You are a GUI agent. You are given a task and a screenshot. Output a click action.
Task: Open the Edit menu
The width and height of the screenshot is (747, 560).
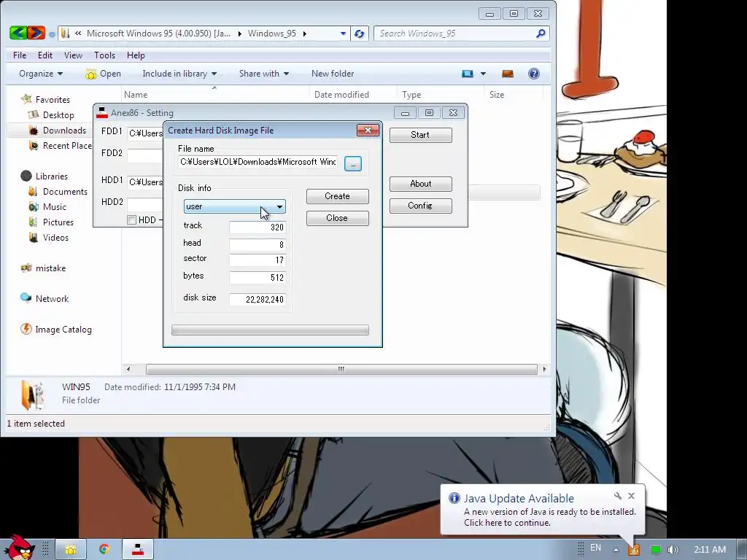(x=45, y=55)
